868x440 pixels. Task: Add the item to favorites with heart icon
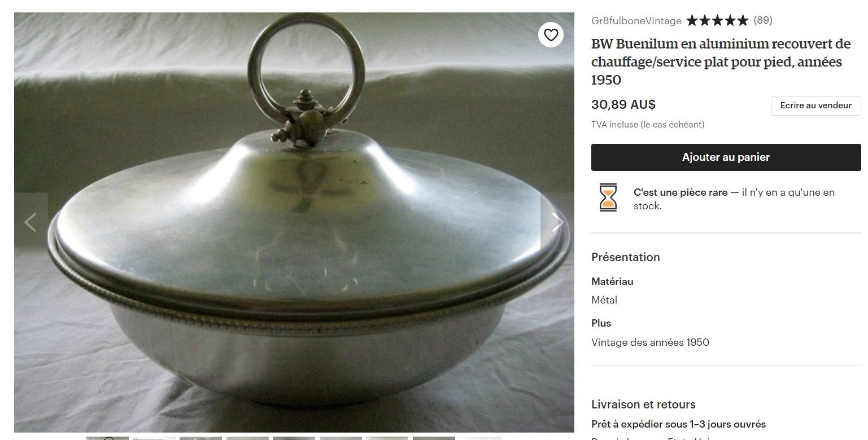tap(551, 36)
